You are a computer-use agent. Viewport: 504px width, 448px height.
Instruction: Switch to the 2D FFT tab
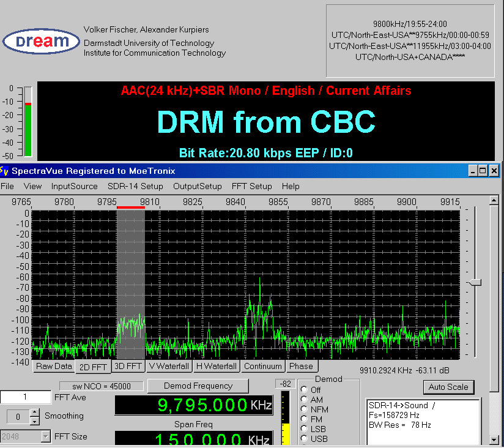click(x=93, y=367)
